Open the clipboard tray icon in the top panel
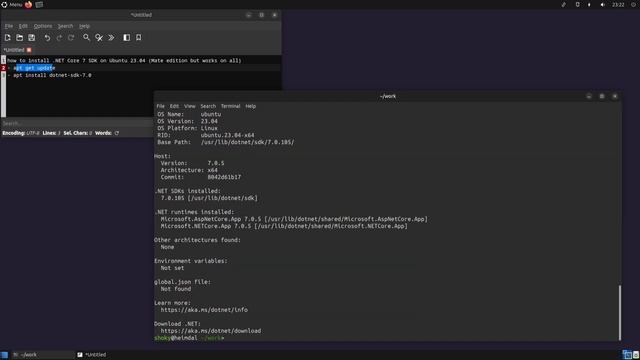This screenshot has height=360, width=640. coord(577,4)
